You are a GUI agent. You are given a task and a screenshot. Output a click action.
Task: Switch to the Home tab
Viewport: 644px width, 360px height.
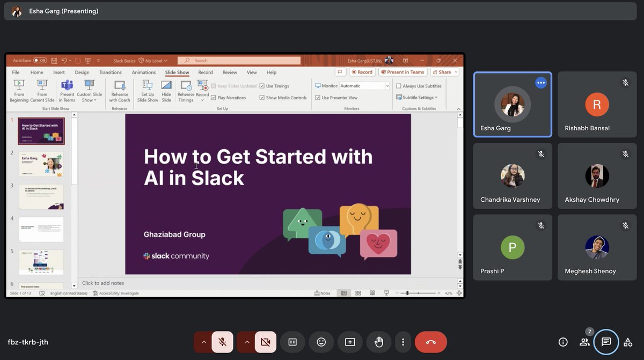click(36, 72)
